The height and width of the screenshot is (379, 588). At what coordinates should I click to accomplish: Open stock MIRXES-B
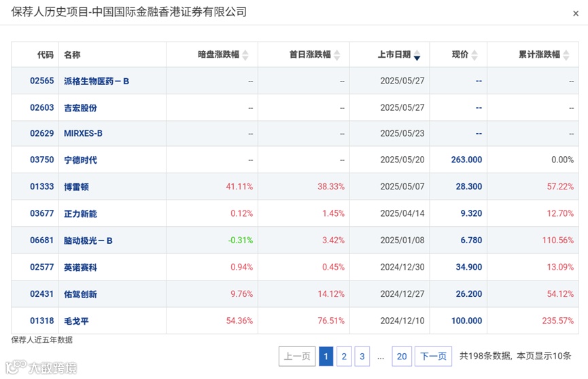point(83,133)
